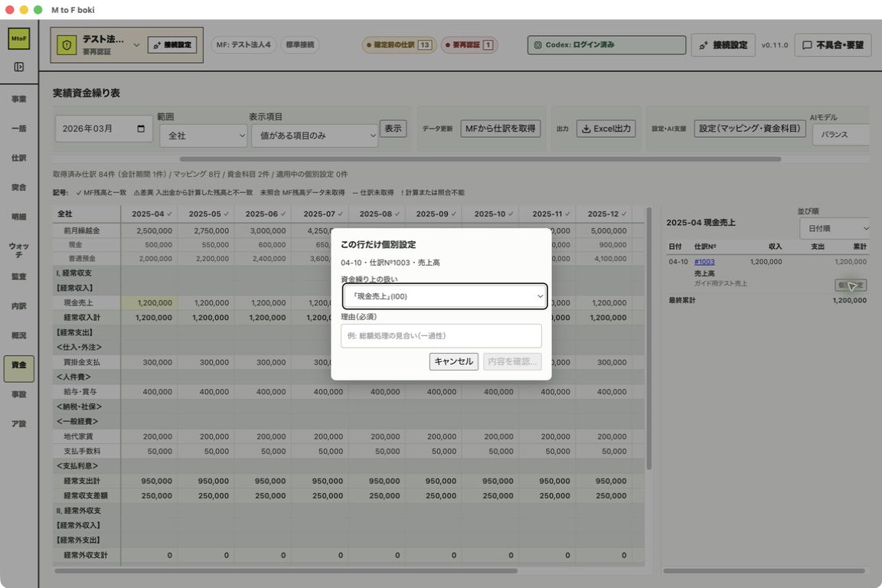Click the 確定前の仕訳 13 badge
This screenshot has height=588, width=882.
[399, 45]
